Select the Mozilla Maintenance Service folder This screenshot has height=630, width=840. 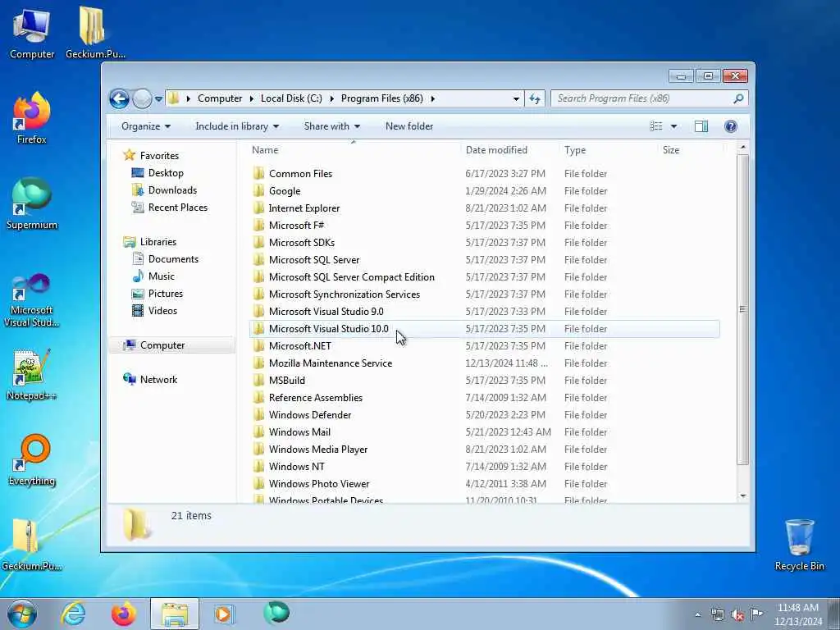(331, 363)
